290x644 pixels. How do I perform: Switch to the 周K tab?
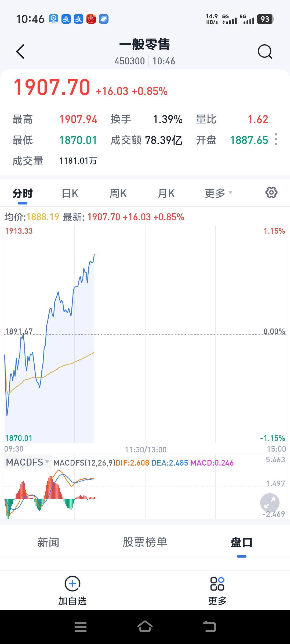[x=118, y=193]
